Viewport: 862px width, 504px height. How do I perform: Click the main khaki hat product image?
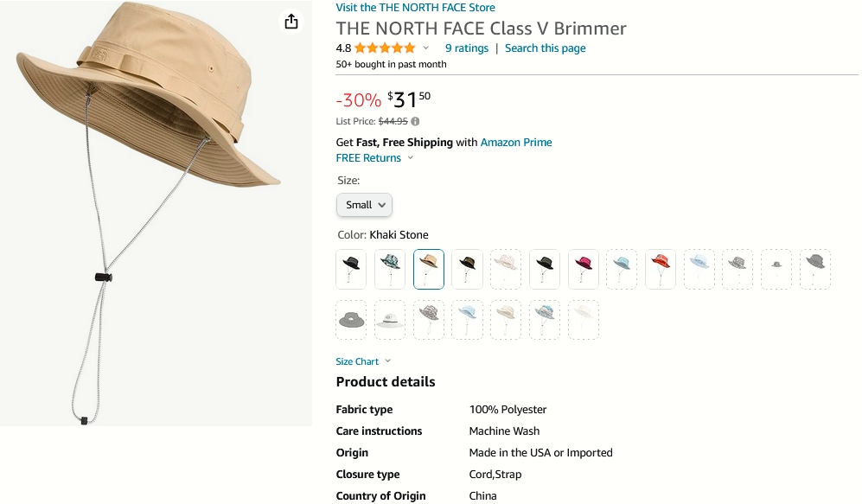pos(156,214)
